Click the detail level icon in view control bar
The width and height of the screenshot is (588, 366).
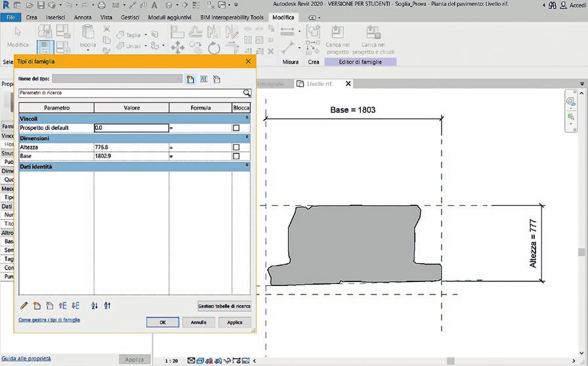191,361
